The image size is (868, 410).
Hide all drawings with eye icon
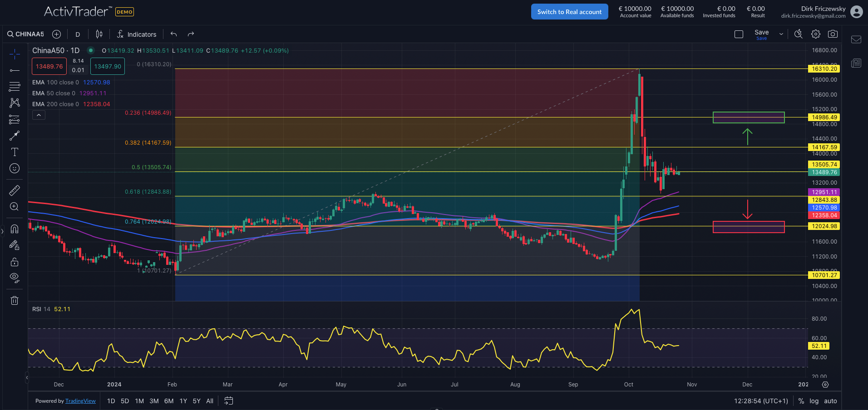point(15,278)
